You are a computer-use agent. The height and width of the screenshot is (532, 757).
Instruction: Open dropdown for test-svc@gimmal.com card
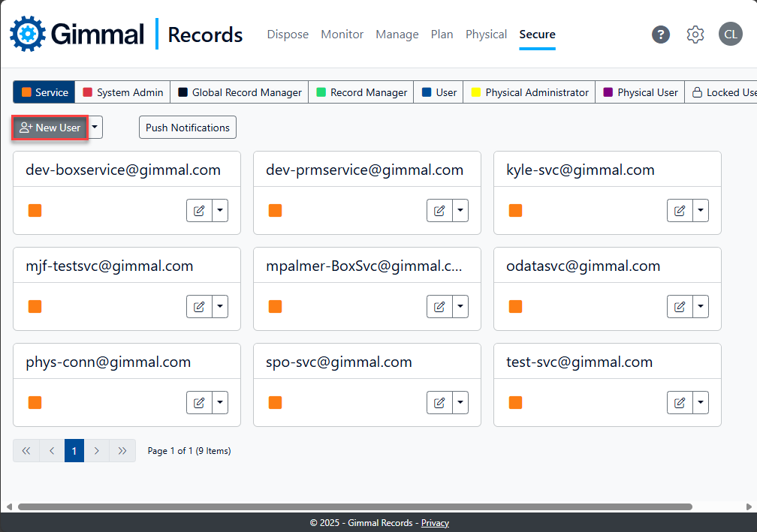(x=701, y=402)
